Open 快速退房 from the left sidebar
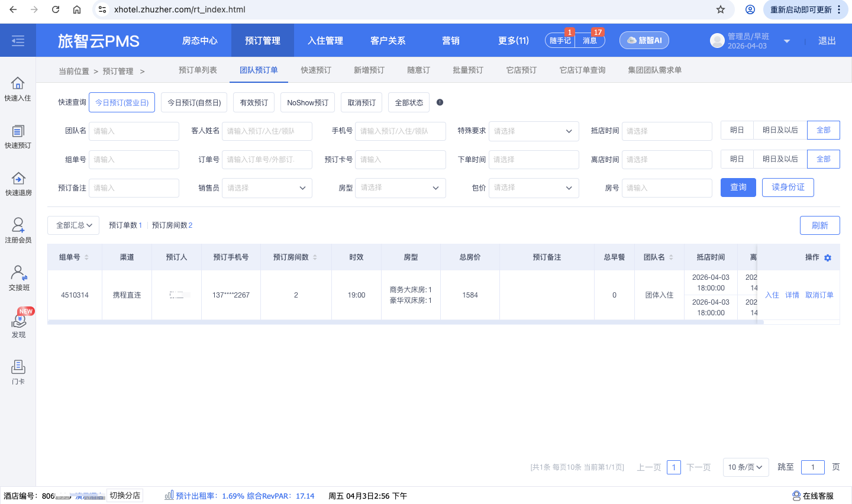 pyautogui.click(x=18, y=184)
